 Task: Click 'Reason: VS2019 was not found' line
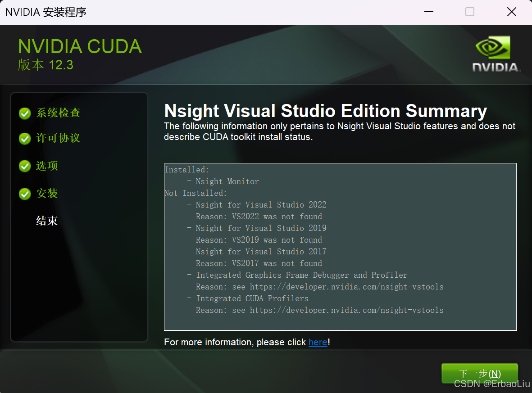pyautogui.click(x=259, y=240)
